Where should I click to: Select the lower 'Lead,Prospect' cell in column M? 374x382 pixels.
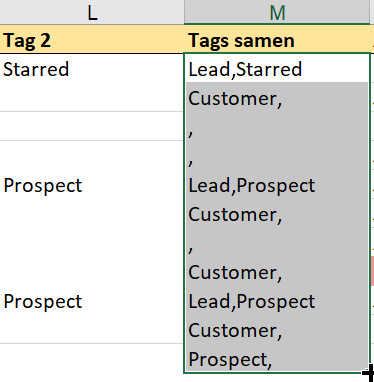(277, 300)
